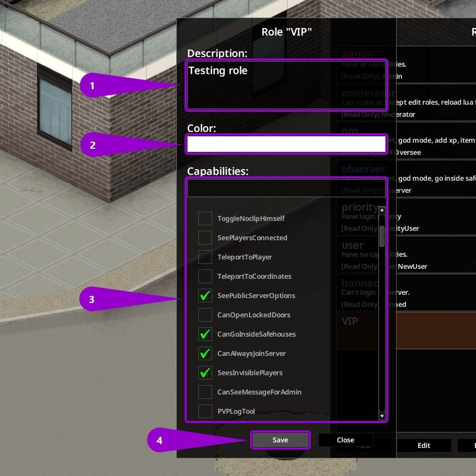
Task: Click the PVPLogTool label text
Action: [236, 412]
